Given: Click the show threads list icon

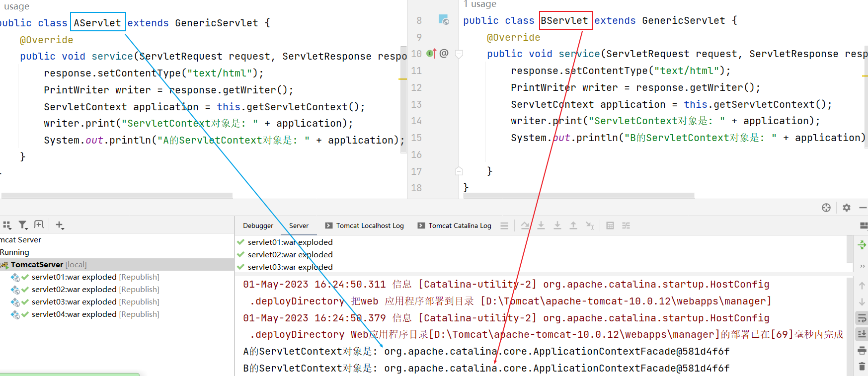Looking at the screenshot, I should [504, 226].
